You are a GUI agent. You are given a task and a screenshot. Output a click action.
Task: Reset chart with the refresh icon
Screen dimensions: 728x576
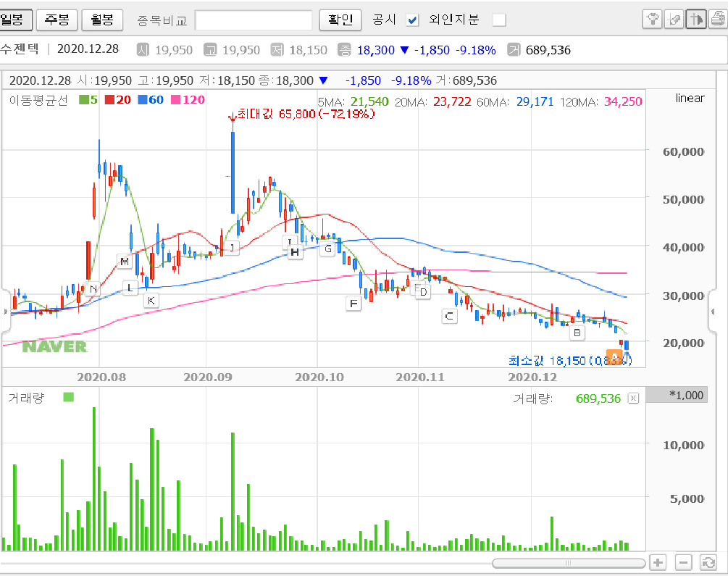click(708, 562)
